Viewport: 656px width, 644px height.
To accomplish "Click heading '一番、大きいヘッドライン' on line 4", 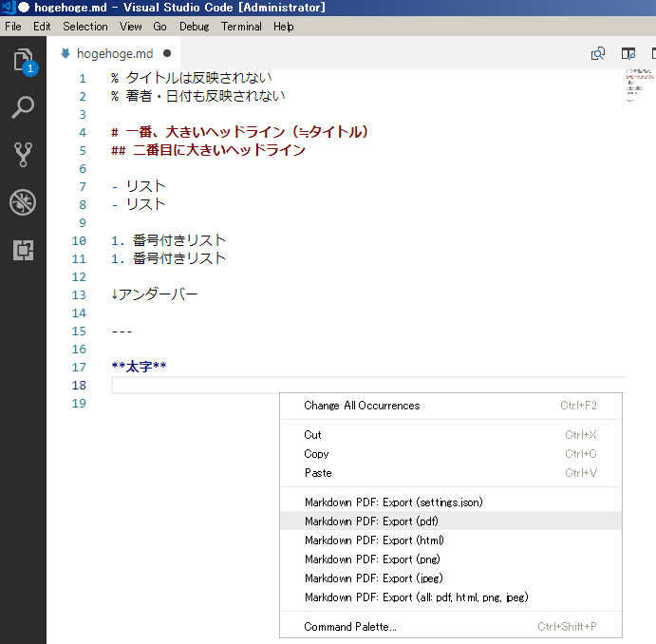I will point(205,132).
